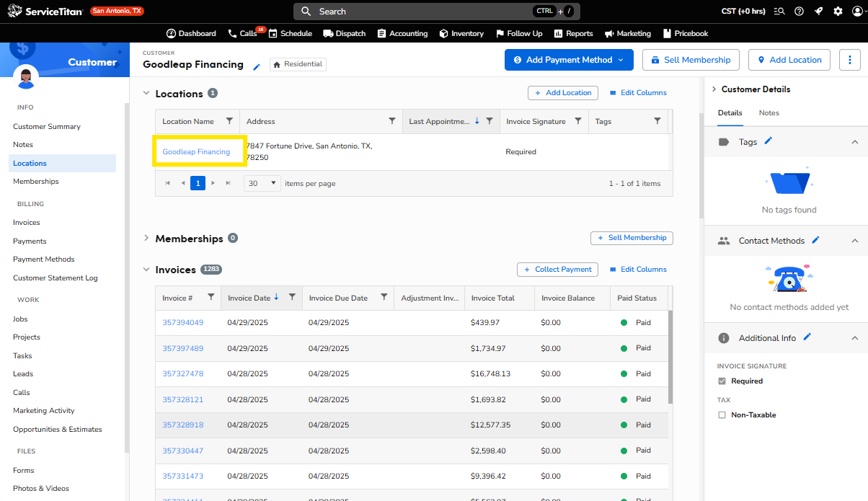This screenshot has height=501, width=868.
Task: Open the three-dot more actions menu
Action: [x=850, y=60]
